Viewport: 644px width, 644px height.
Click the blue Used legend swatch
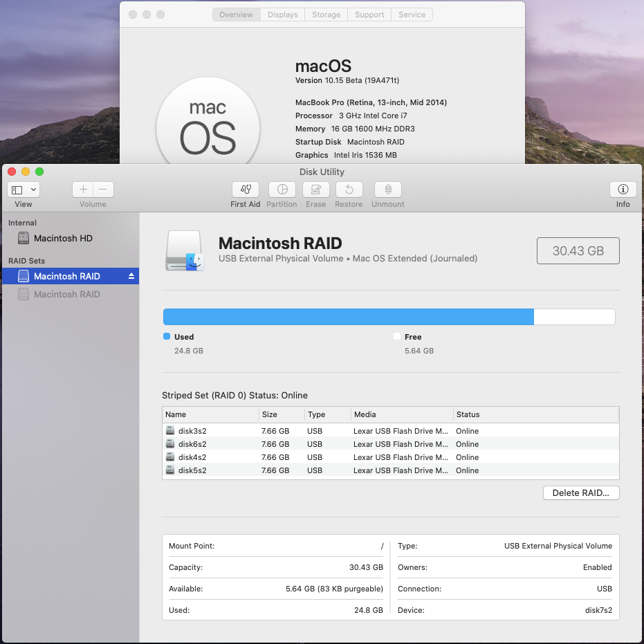pyautogui.click(x=167, y=336)
